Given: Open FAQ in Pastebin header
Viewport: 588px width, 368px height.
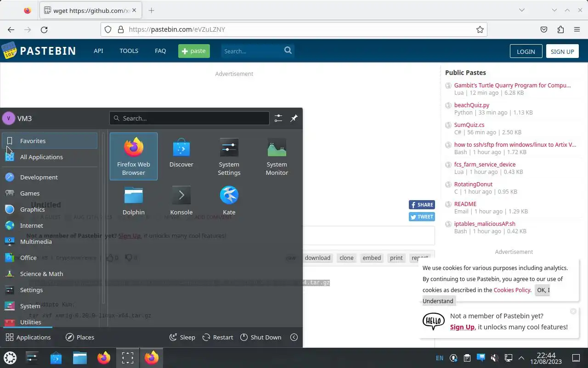Looking at the screenshot, I should click(x=160, y=51).
